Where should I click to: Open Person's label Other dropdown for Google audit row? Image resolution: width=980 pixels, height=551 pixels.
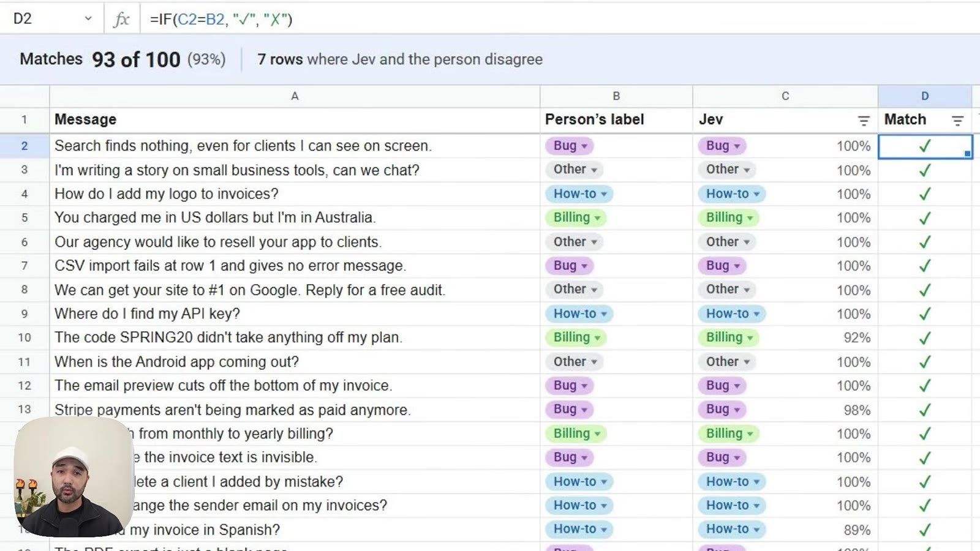tap(575, 290)
